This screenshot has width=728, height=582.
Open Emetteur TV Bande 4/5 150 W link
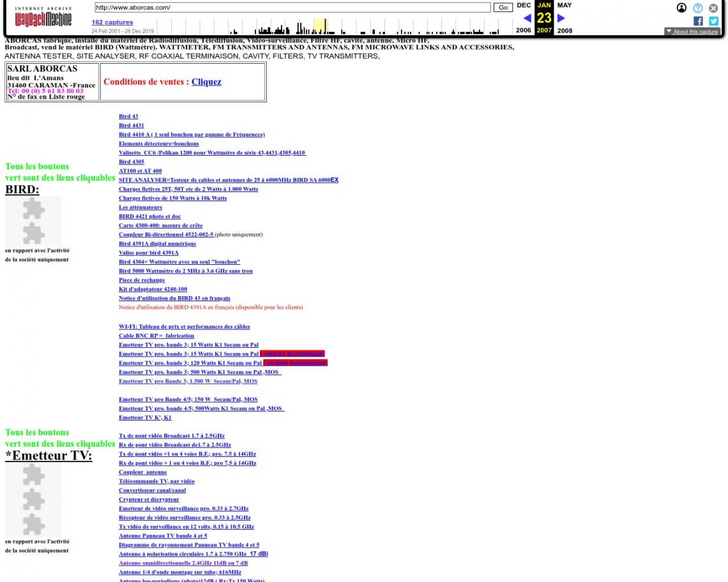pos(188,399)
